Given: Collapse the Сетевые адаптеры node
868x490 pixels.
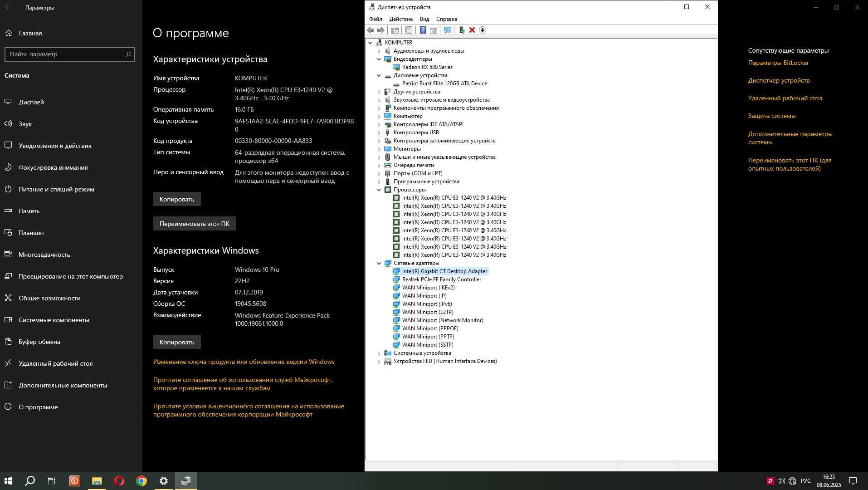Looking at the screenshot, I should (x=379, y=263).
